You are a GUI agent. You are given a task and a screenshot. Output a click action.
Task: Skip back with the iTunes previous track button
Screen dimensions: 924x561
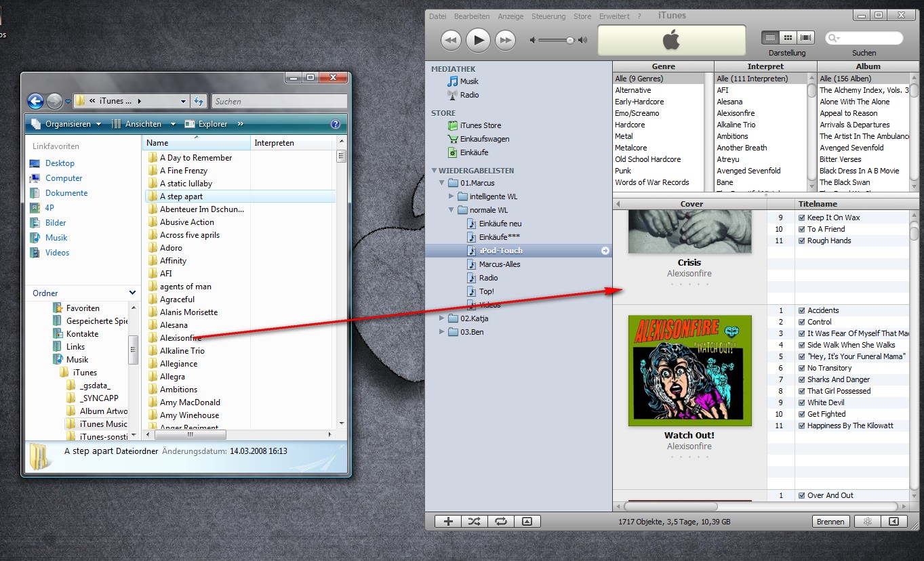click(451, 41)
